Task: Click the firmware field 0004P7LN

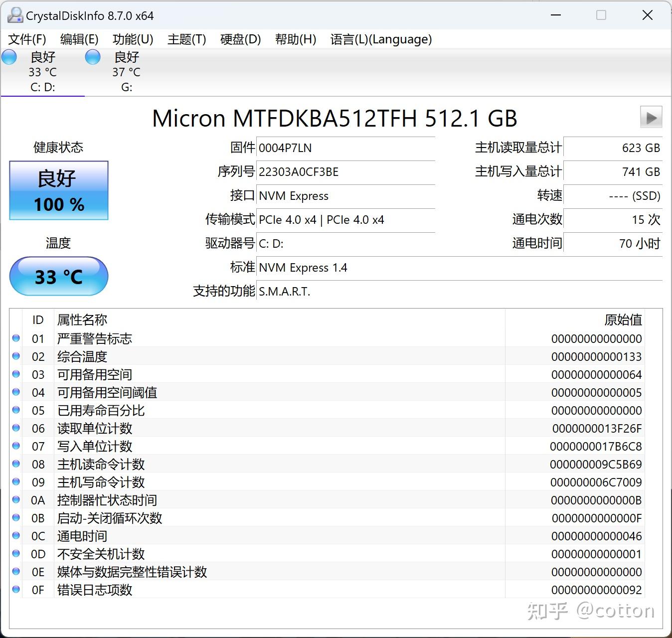Action: tap(345, 148)
